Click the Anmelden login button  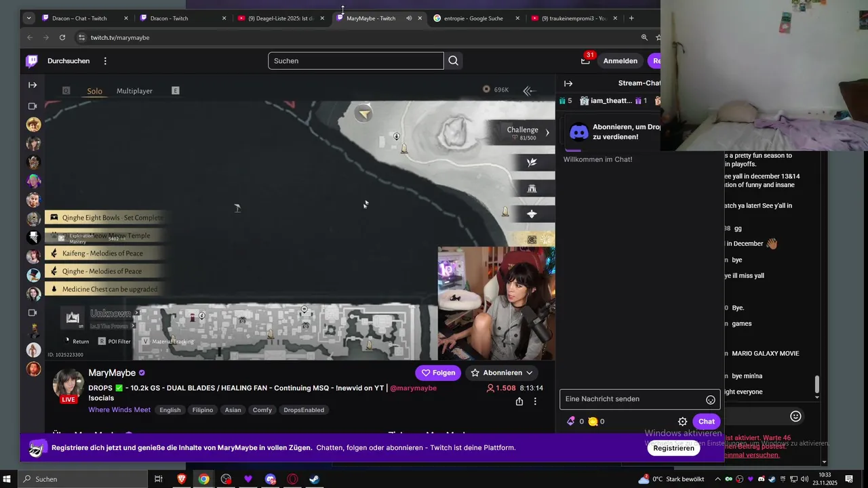pos(620,61)
